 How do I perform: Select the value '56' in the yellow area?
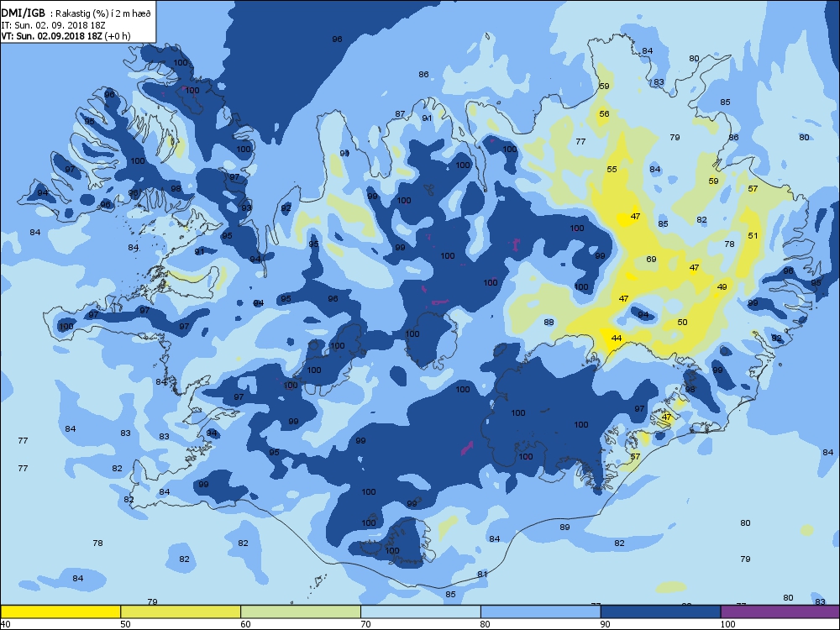tap(604, 113)
